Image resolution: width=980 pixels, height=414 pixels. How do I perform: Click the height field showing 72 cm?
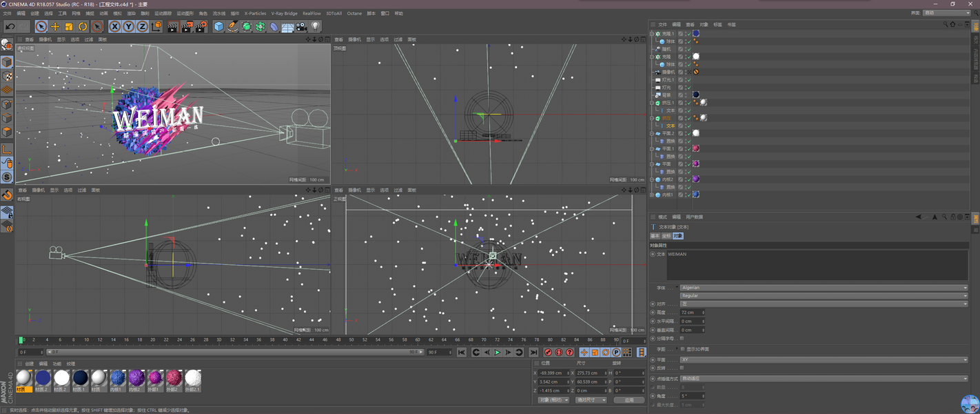693,313
